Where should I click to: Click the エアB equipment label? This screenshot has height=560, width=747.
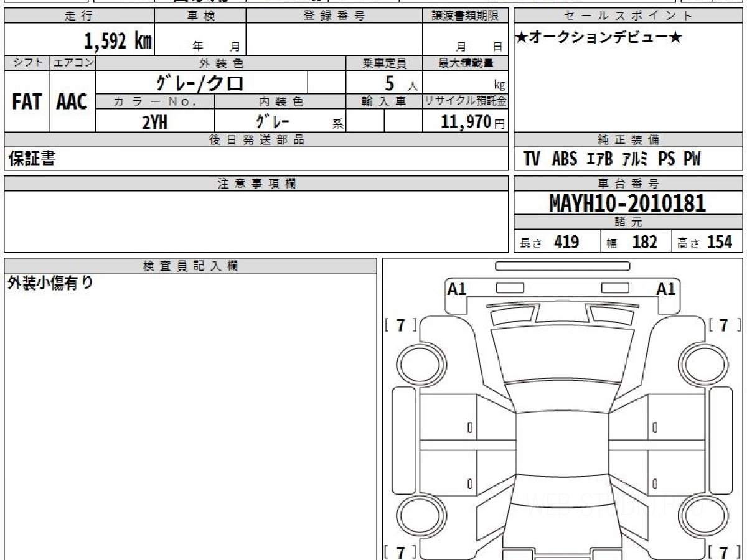pos(600,159)
